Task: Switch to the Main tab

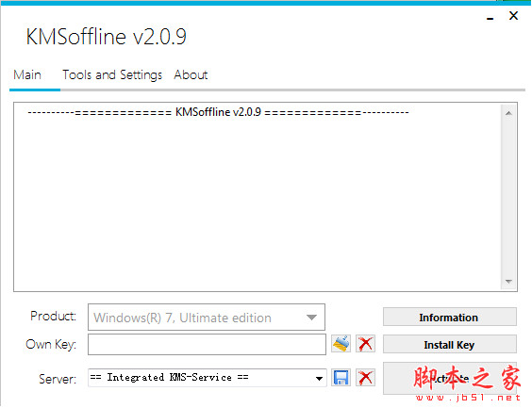Action: coord(27,74)
